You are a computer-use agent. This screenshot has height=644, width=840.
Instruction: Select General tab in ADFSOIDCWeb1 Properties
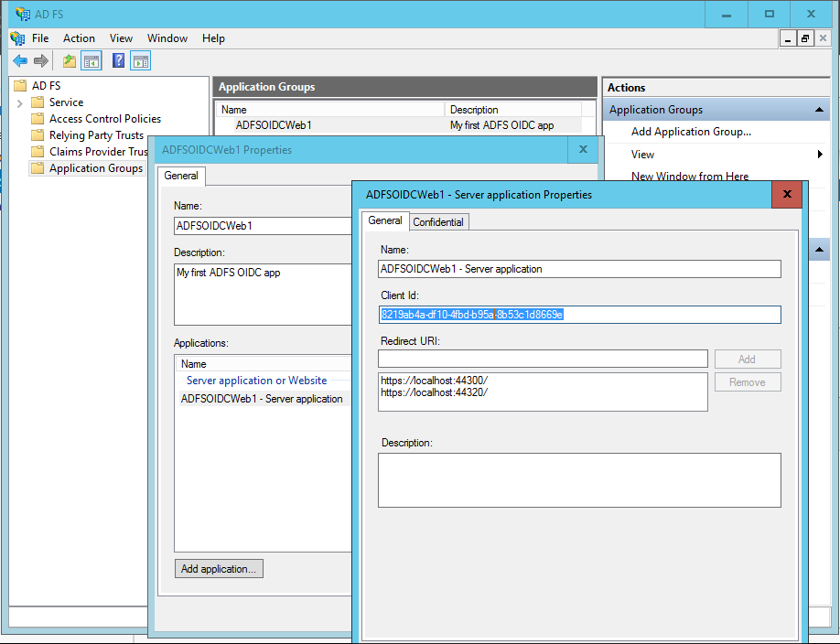point(181,176)
